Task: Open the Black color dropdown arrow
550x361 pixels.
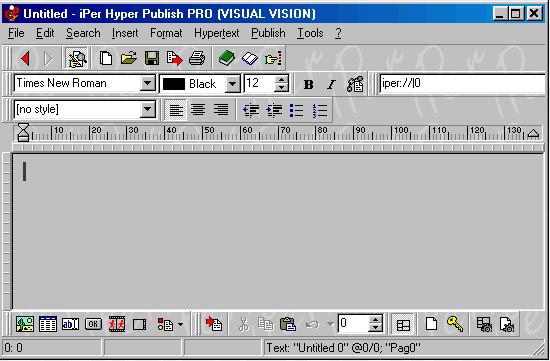Action: [x=233, y=84]
